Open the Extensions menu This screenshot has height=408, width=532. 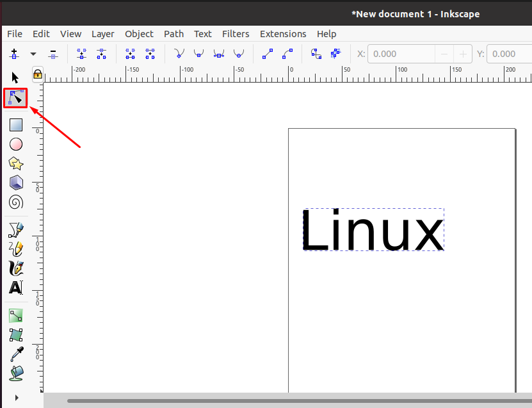(x=283, y=33)
